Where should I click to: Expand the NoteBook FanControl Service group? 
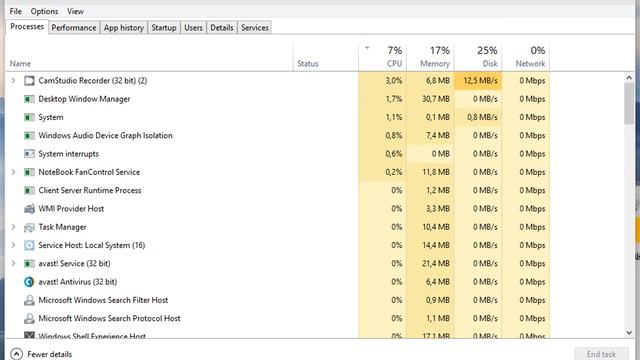(x=13, y=172)
